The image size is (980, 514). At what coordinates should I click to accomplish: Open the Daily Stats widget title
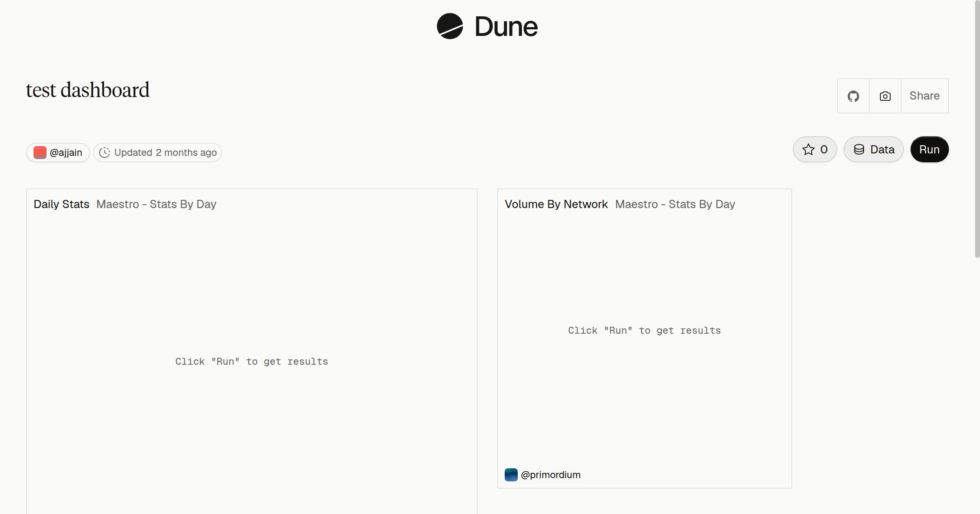point(61,204)
